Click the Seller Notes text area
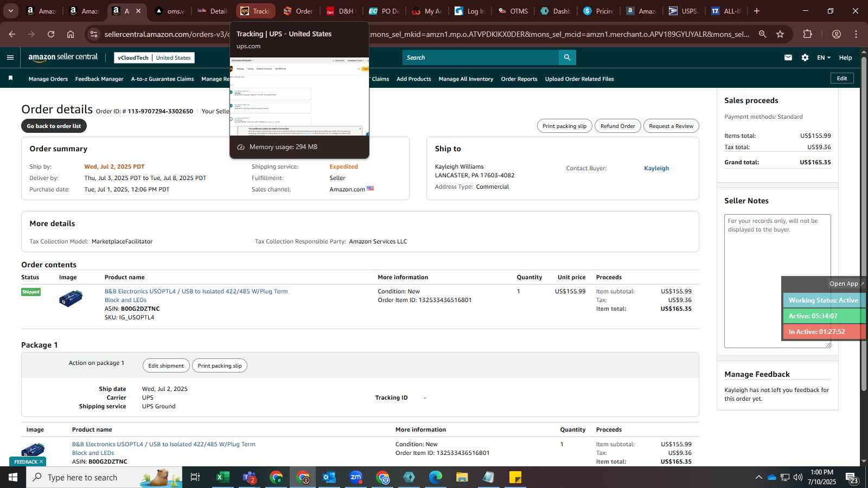 (x=777, y=281)
